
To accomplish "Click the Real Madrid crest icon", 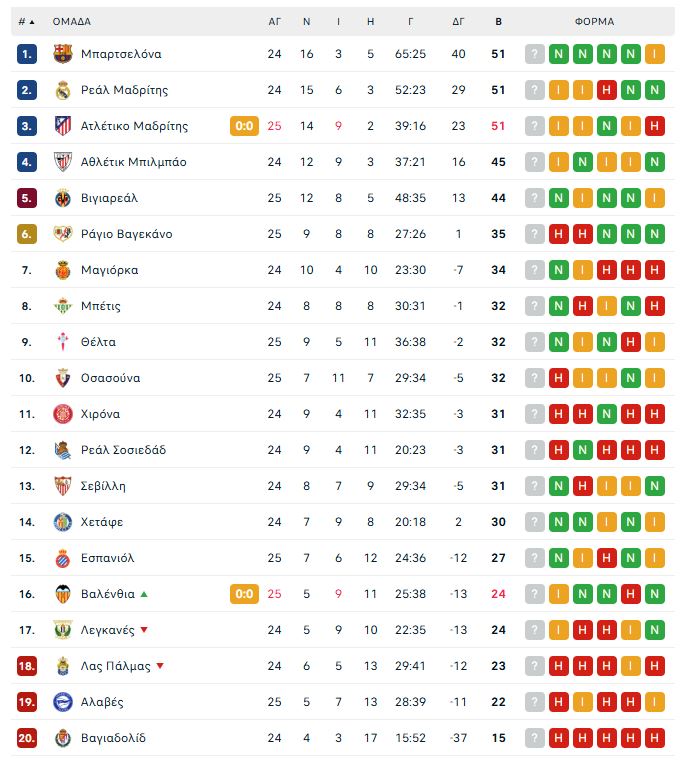I will tap(63, 90).
